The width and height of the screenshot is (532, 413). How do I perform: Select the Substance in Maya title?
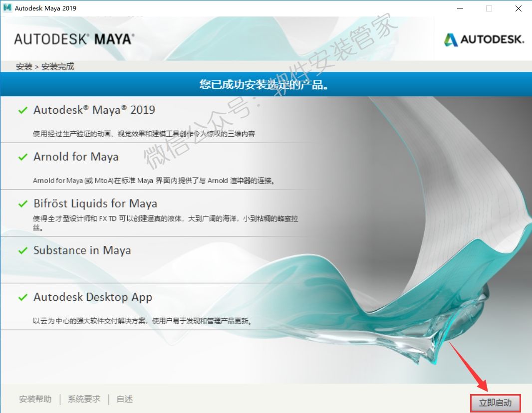tap(82, 250)
